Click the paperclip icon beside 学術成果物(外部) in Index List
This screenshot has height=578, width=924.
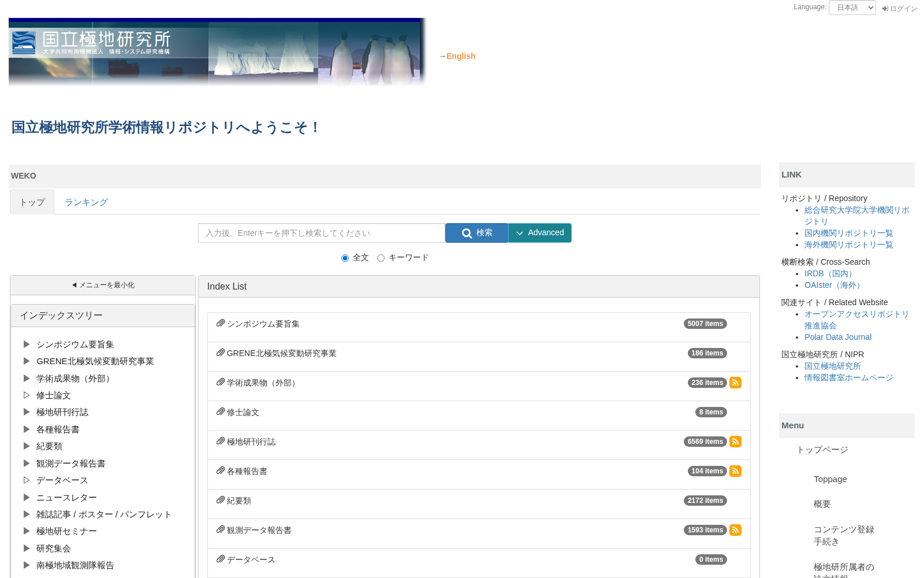pos(221,382)
